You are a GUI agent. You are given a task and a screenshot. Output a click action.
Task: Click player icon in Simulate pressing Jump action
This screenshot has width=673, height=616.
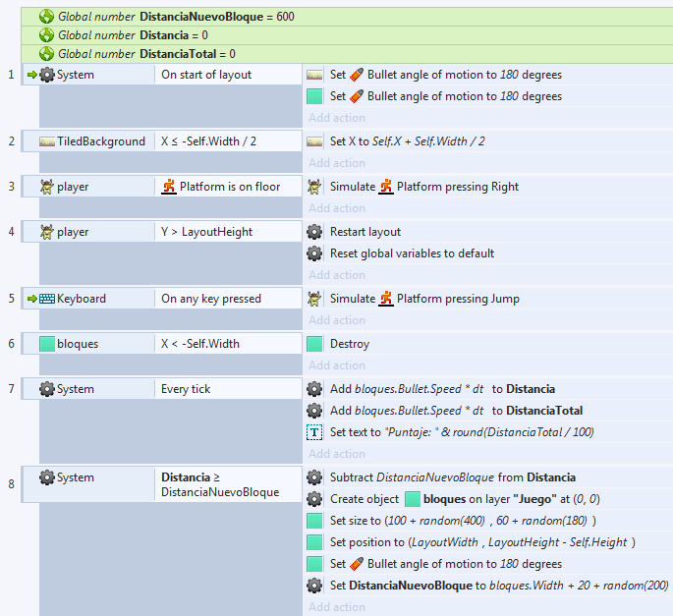coord(314,299)
